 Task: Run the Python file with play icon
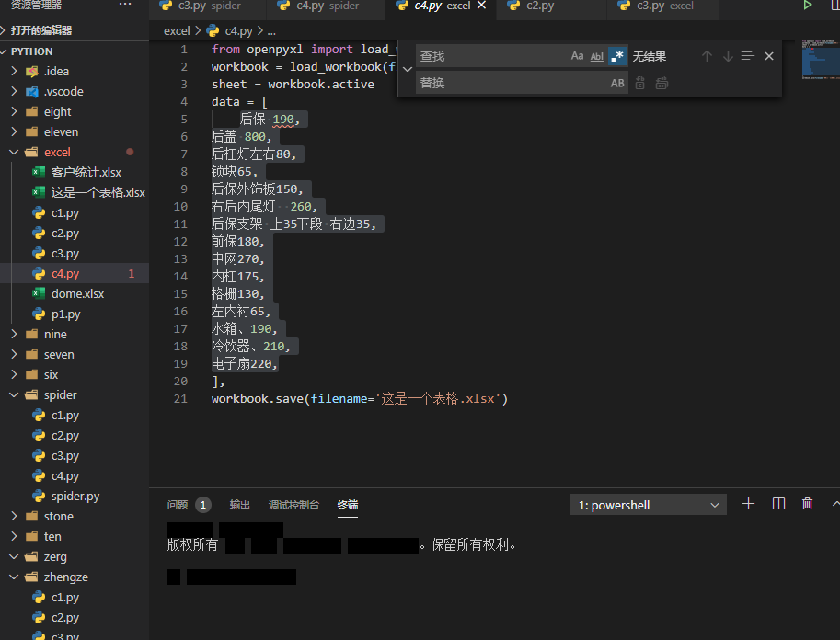(x=807, y=6)
